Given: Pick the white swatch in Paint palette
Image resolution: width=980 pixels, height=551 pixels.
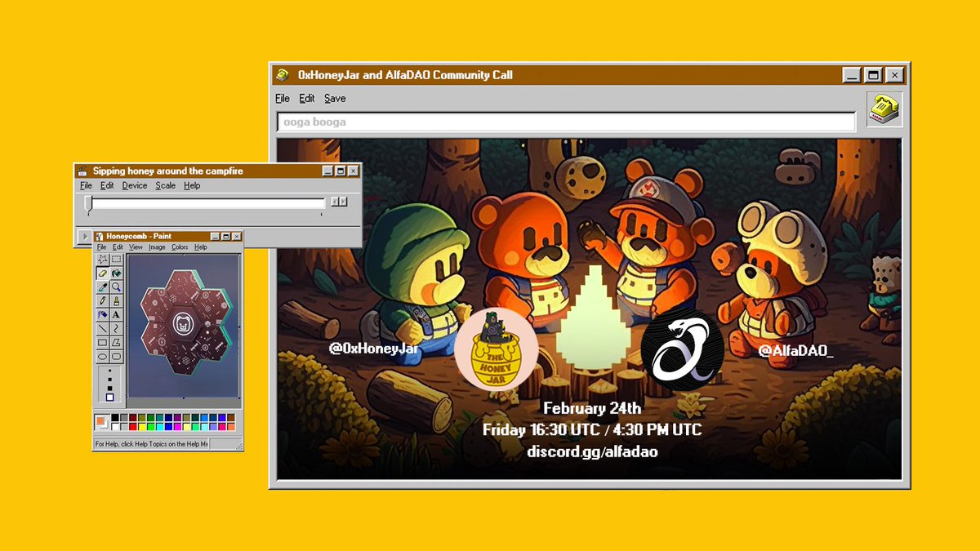Looking at the screenshot, I should pos(115,427).
